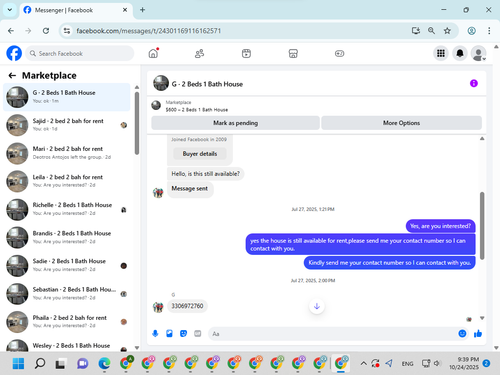The image size is (500, 375).
Task: View site information icon in address bar
Action: tap(67, 31)
